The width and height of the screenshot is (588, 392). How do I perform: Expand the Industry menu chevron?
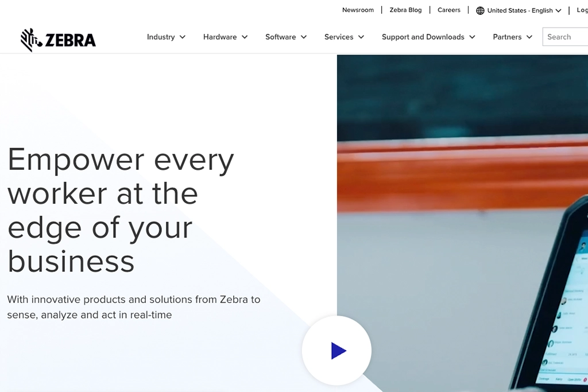click(x=183, y=37)
